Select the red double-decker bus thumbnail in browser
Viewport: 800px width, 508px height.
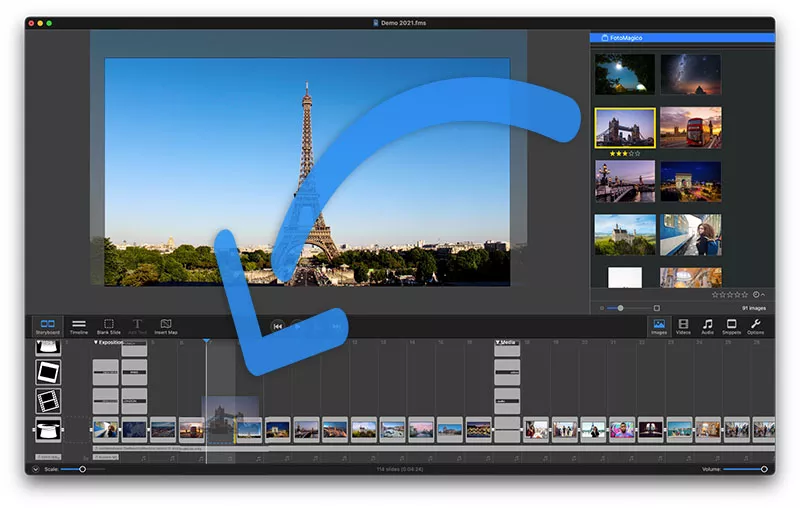coord(691,128)
